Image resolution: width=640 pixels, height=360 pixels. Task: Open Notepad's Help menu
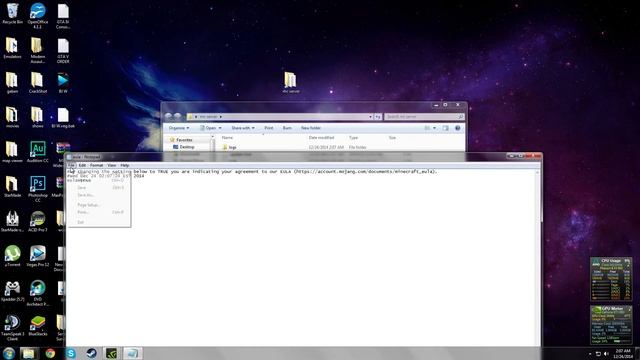point(125,165)
